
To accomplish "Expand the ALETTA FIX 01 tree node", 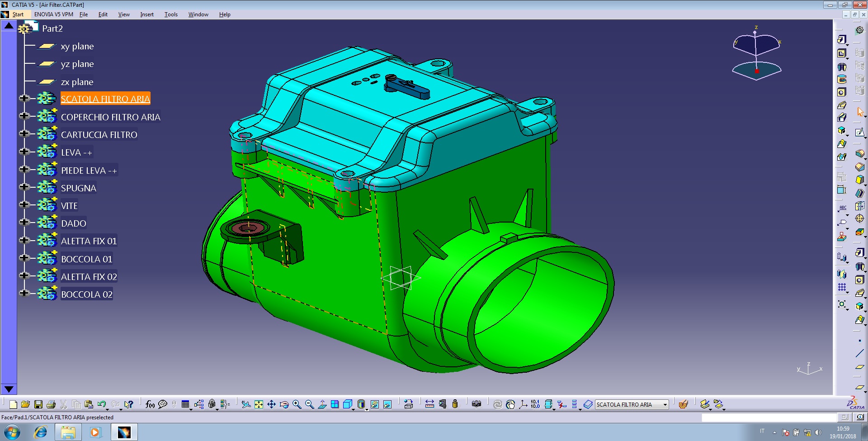I will tap(24, 240).
